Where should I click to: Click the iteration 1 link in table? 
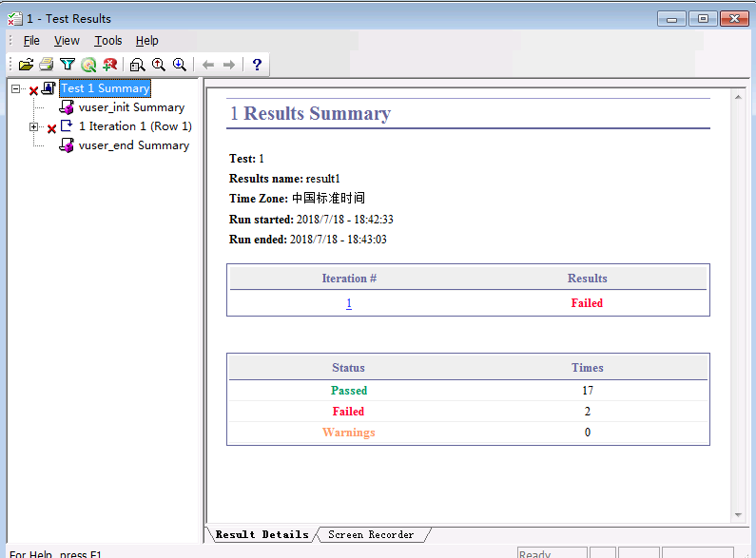pyautogui.click(x=348, y=303)
